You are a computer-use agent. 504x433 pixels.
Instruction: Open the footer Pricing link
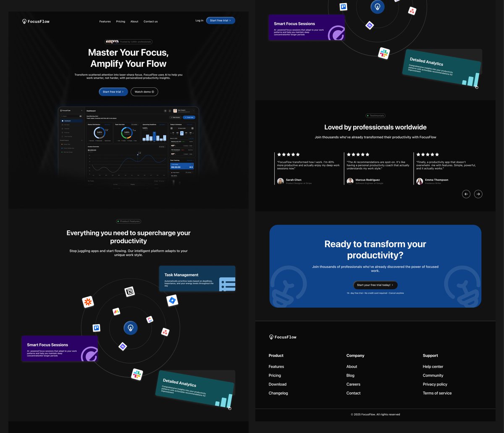275,375
